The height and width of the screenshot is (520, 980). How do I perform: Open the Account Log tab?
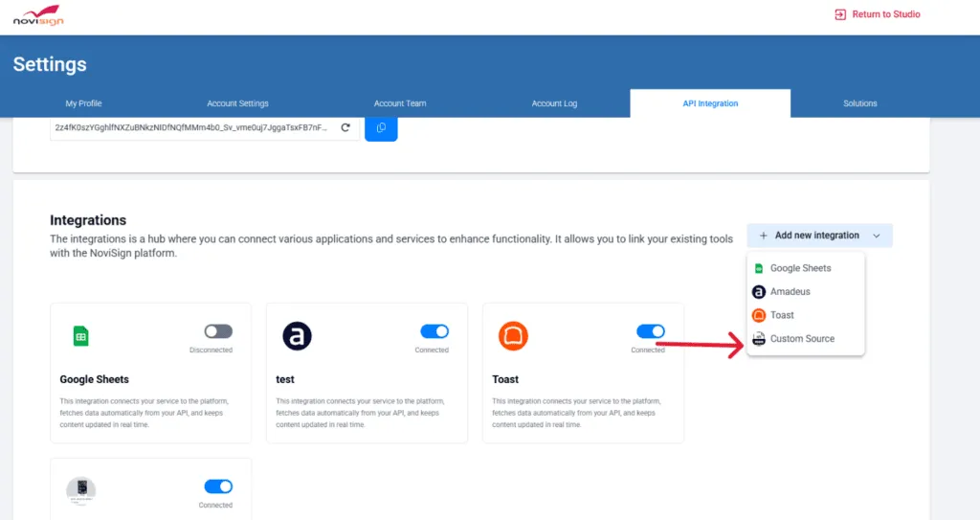pos(554,103)
